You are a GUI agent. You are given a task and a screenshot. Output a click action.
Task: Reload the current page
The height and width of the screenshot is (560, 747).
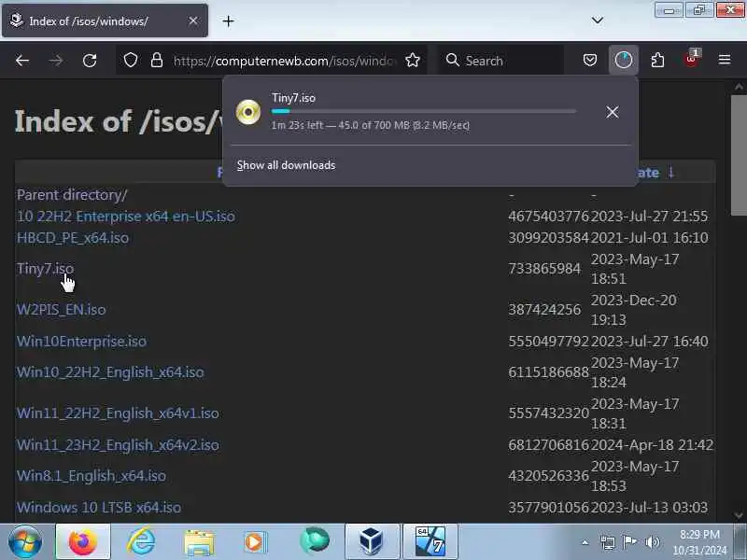90,61
